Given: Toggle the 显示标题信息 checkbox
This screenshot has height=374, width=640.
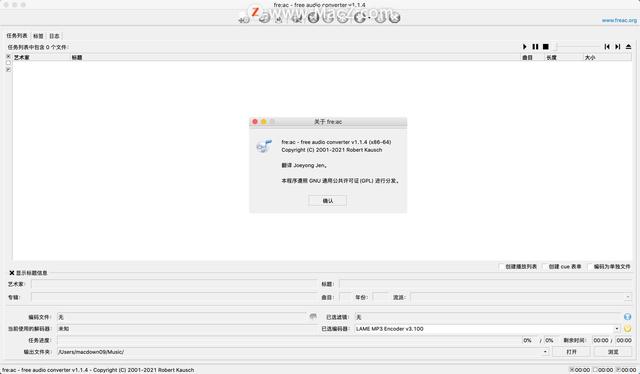Looking at the screenshot, I should pyautogui.click(x=12, y=273).
